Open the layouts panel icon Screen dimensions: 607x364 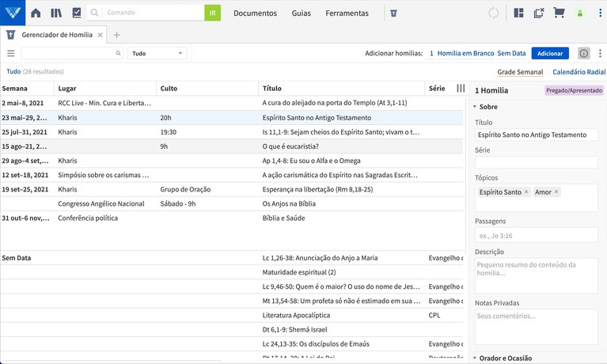(518, 13)
